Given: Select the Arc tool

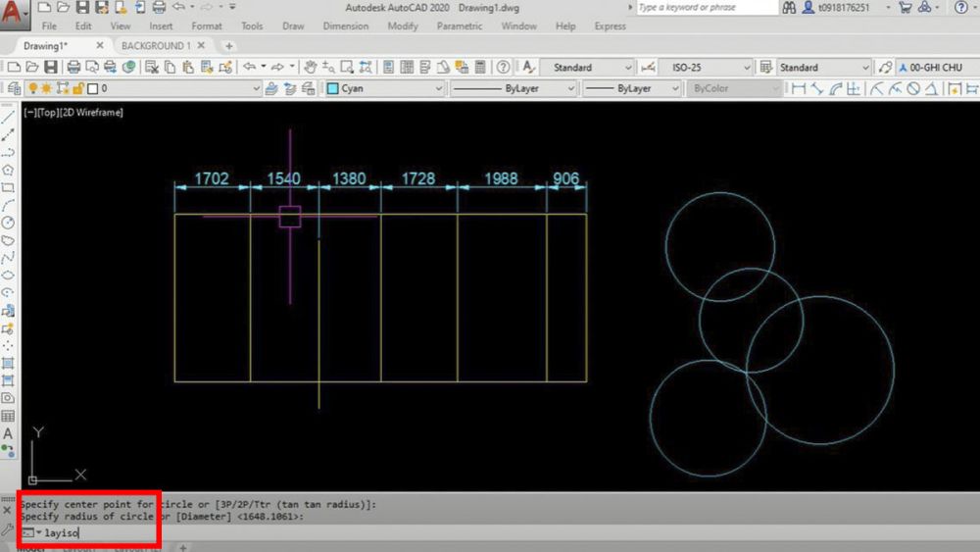Looking at the screenshot, I should 8,205.
